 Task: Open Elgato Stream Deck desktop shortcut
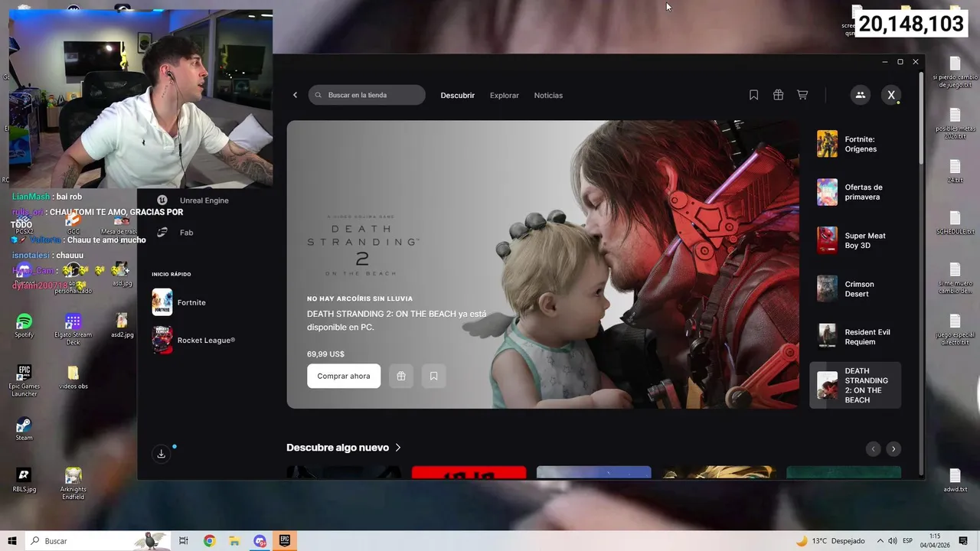pyautogui.click(x=73, y=329)
